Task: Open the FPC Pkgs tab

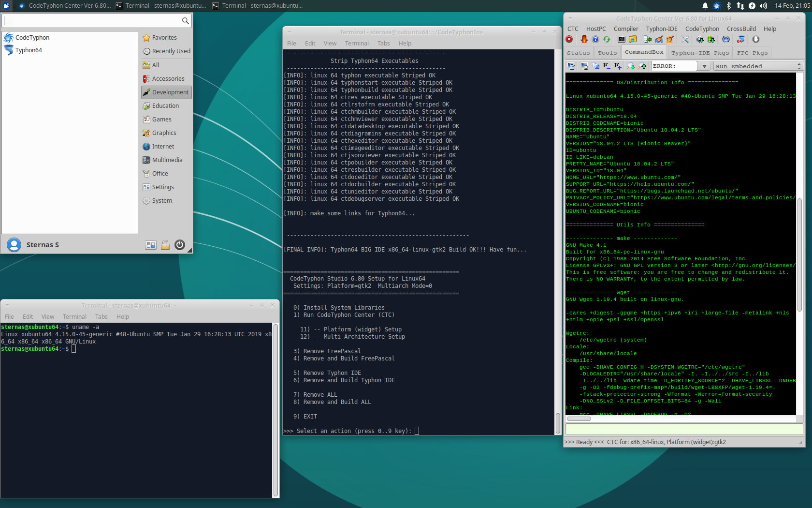Action: tap(752, 53)
